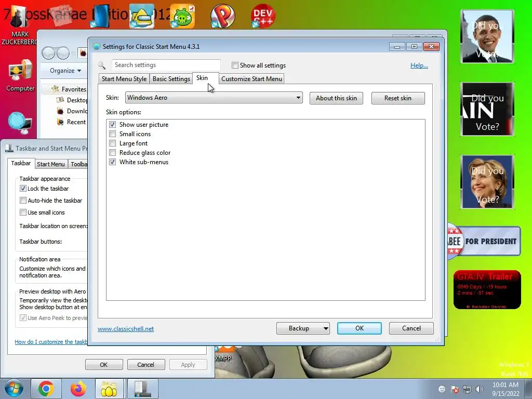Open the network tray icon

click(x=467, y=389)
